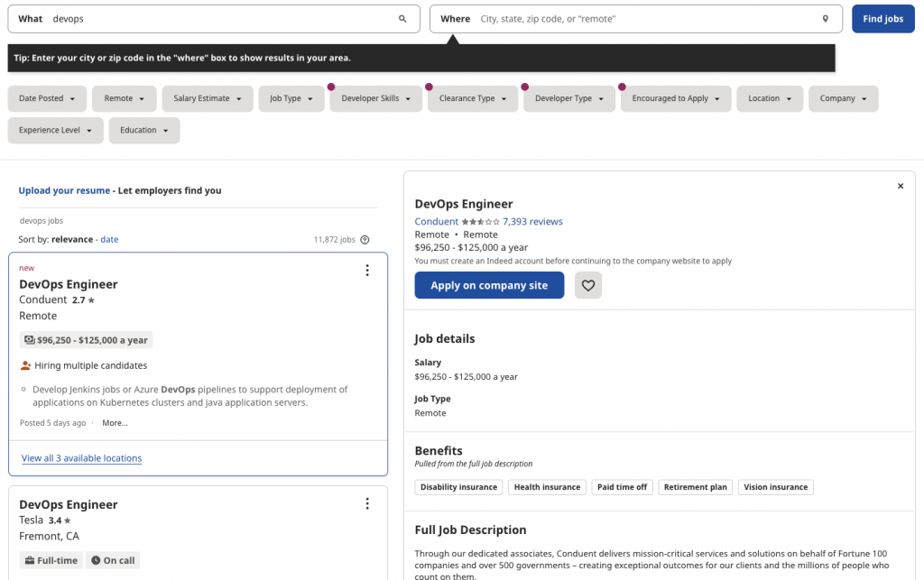Expand the Date Posted filter

pyautogui.click(x=47, y=98)
